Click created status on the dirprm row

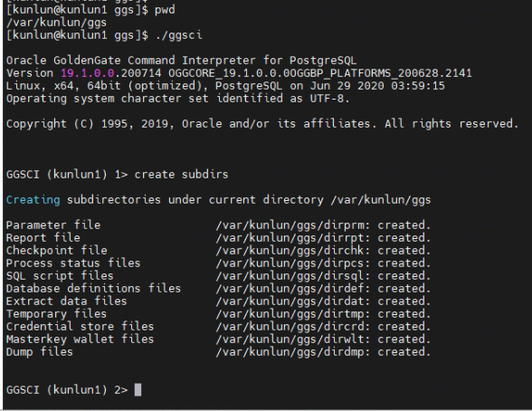tap(404, 225)
